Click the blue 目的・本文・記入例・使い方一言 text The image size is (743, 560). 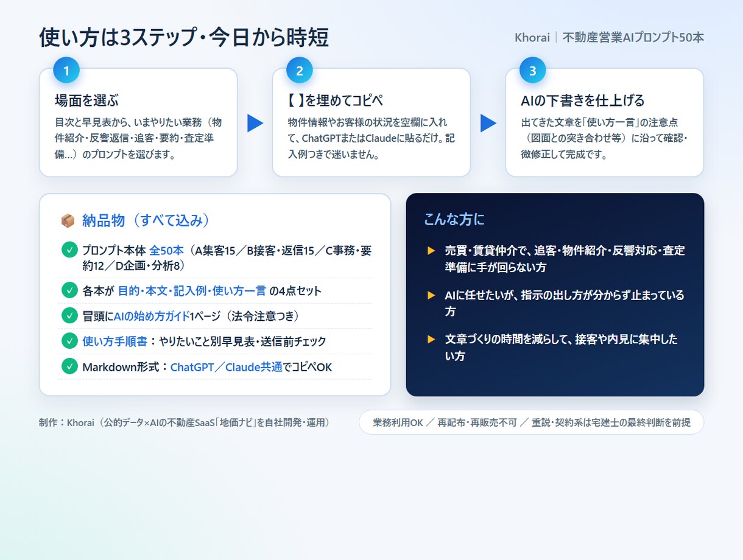pyautogui.click(x=192, y=291)
